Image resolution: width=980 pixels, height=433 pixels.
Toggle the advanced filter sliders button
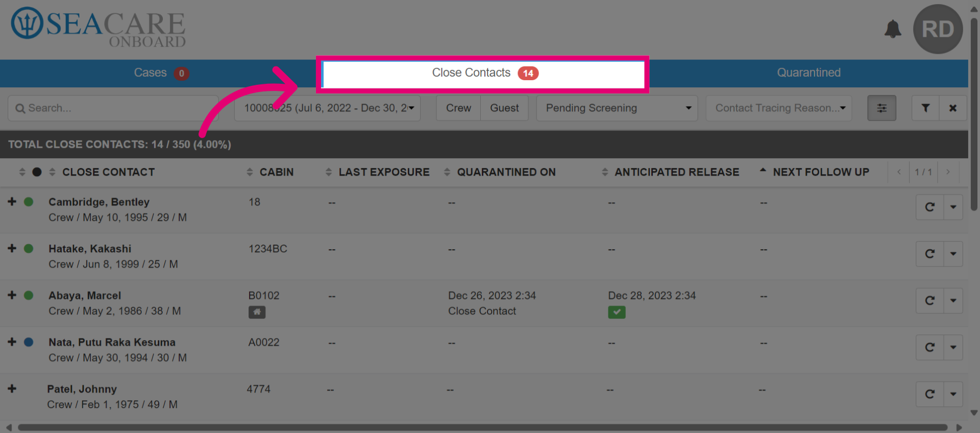coord(881,108)
